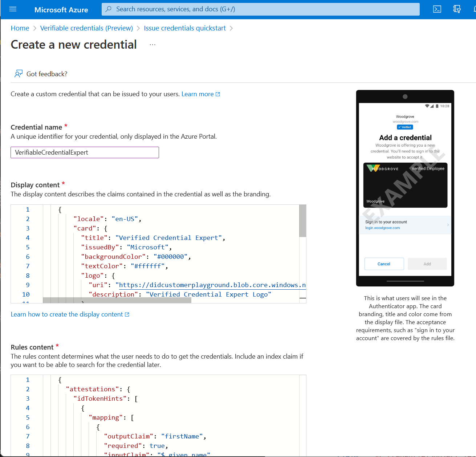This screenshot has width=476, height=457.
Task: Open Issue credentials quickstart breadcrumb
Action: click(x=185, y=28)
